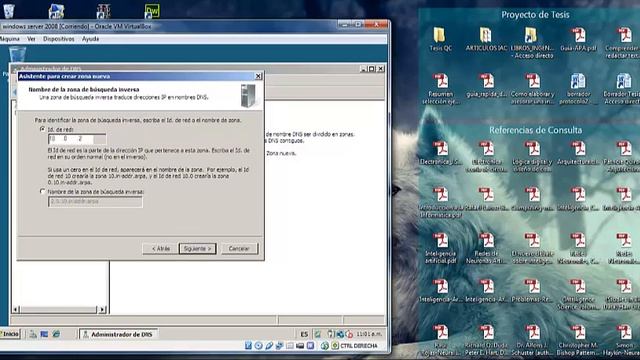Click the 'Proyecto de Tesis' heading
Screen dimensions: 640x360
click(535, 15)
